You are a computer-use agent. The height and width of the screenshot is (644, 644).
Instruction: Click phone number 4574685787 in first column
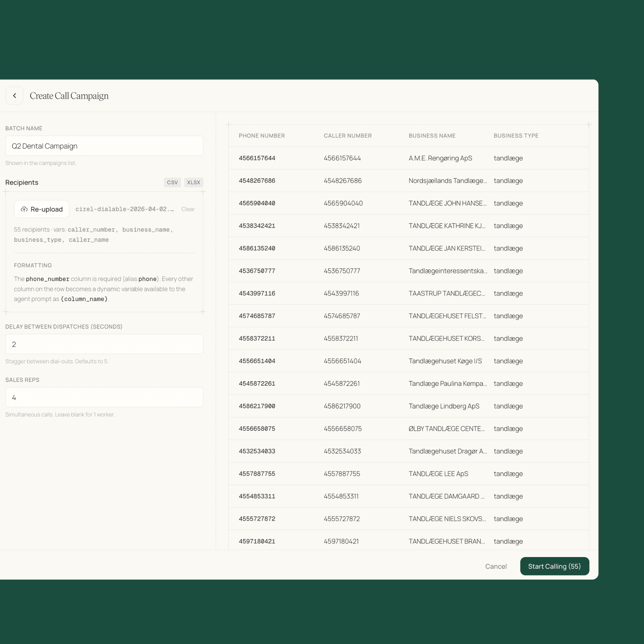click(257, 316)
